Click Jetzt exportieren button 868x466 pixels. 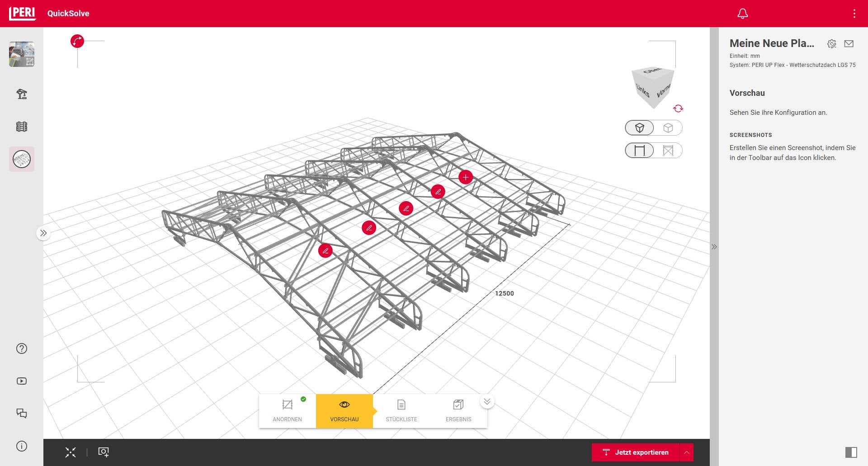[x=635, y=452]
